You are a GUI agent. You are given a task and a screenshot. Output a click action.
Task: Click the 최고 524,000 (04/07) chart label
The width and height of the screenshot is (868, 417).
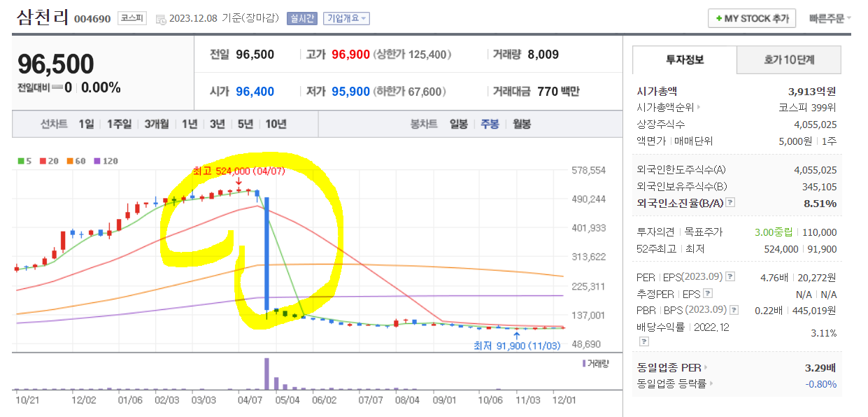[x=239, y=171]
